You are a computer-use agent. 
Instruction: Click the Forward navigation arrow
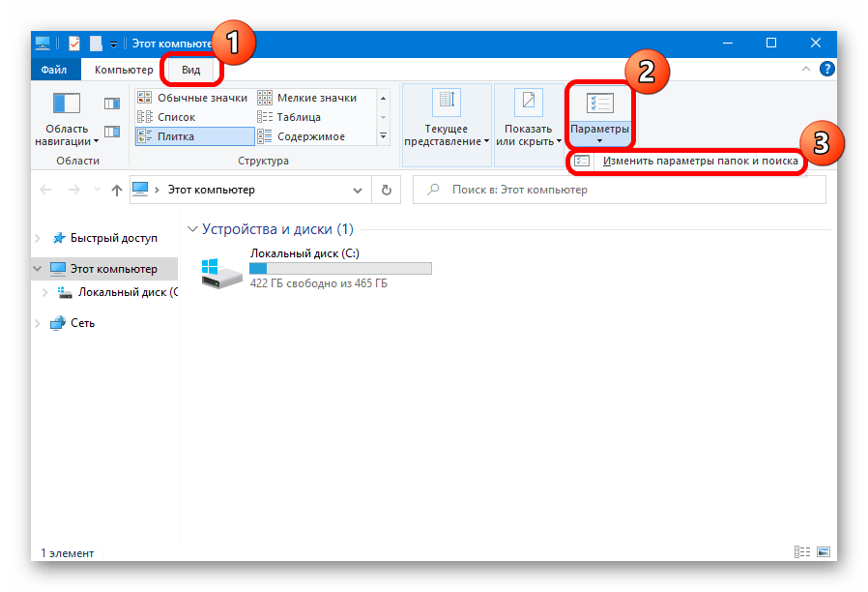pos(73,190)
